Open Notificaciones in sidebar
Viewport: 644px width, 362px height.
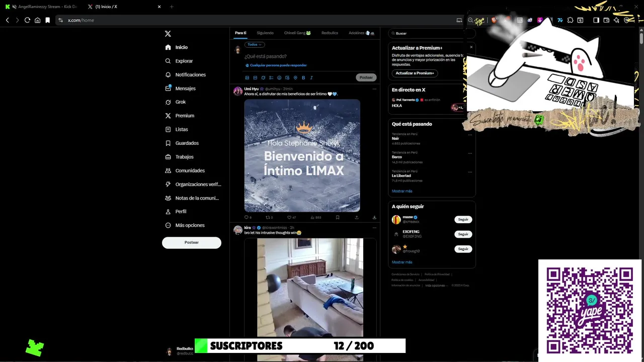tap(185, 74)
